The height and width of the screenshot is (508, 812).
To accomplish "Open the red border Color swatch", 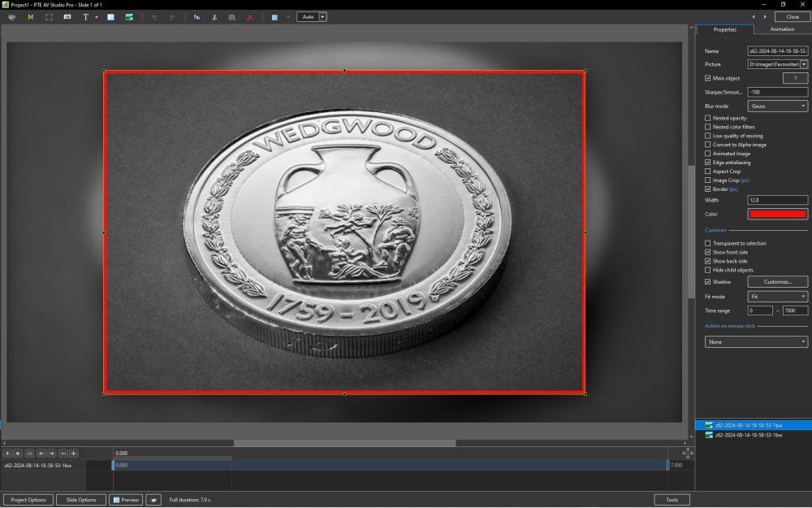I will (777, 214).
